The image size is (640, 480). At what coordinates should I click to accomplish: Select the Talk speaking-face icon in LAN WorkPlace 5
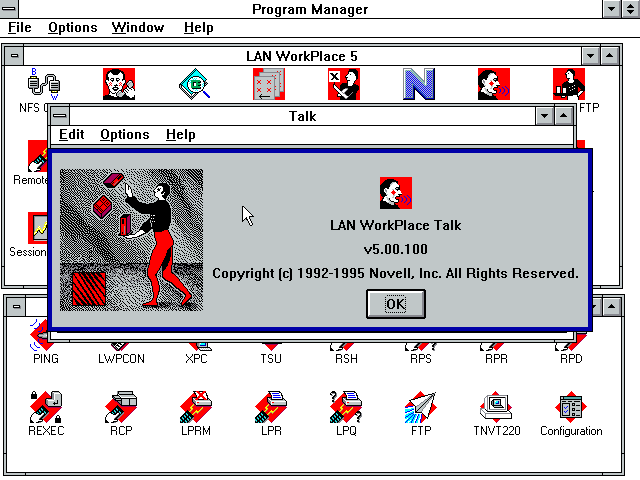(x=494, y=84)
